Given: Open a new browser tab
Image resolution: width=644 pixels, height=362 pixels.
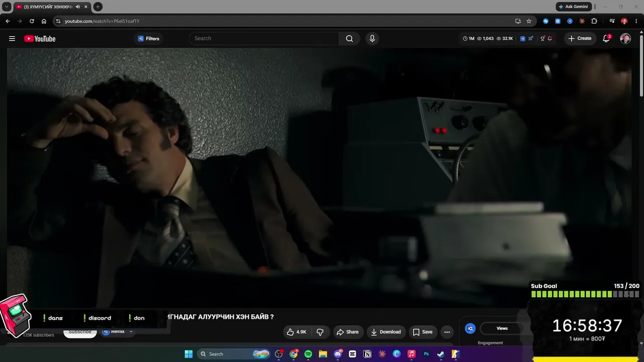Looking at the screenshot, I should point(98,7).
